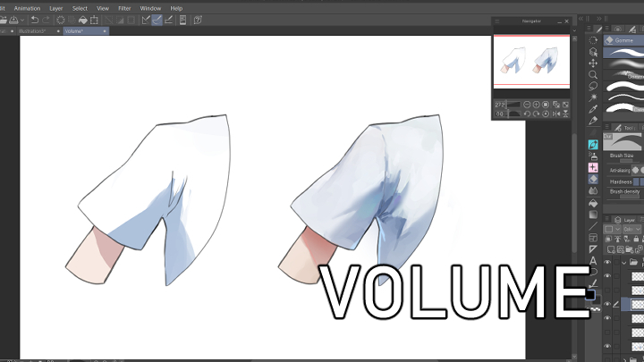Open the Select menu
Viewport: 644px width, 362px height.
(x=80, y=8)
